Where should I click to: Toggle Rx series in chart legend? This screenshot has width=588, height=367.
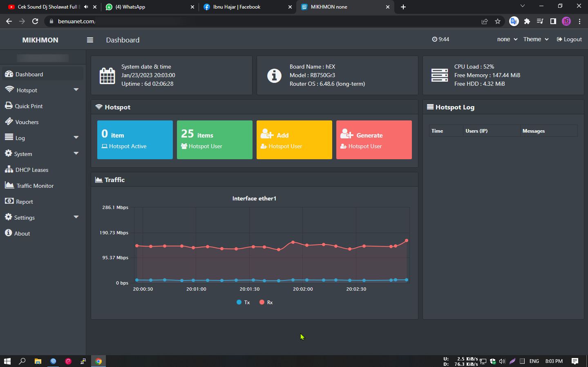266,302
